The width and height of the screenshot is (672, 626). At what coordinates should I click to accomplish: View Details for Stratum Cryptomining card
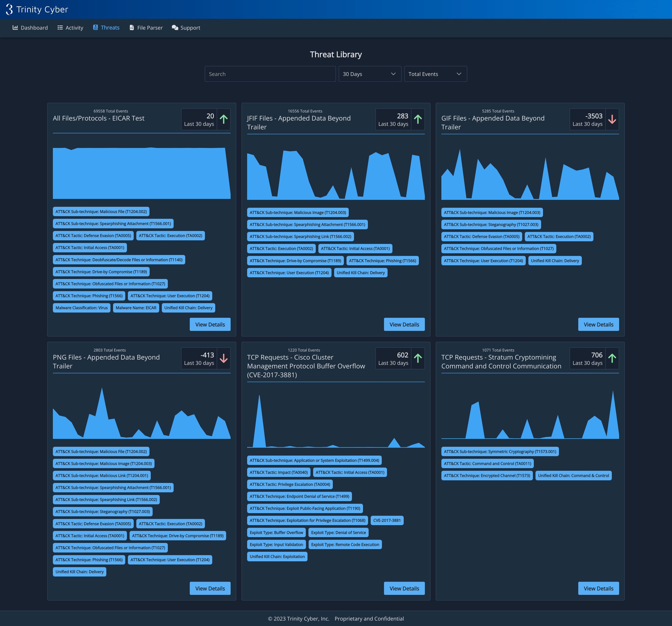(x=598, y=588)
